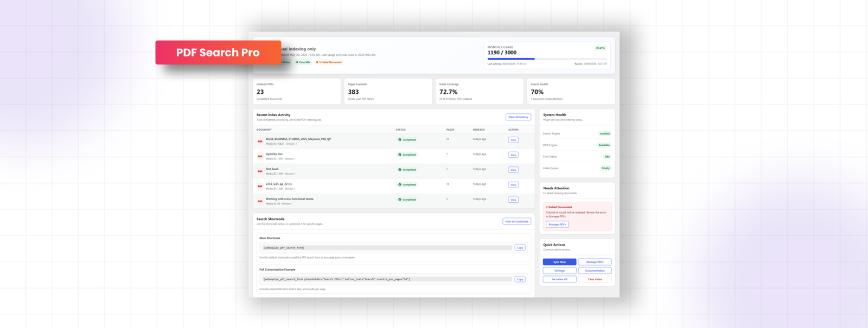View the Test Swali document entry
Image resolution: width=868 pixels, height=328 pixels.
click(513, 170)
